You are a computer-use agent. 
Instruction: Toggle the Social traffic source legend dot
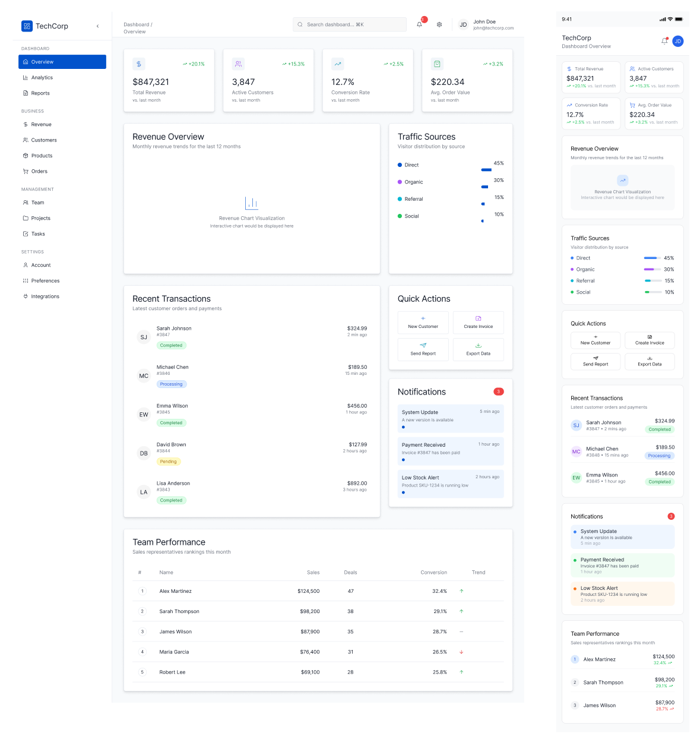(401, 216)
